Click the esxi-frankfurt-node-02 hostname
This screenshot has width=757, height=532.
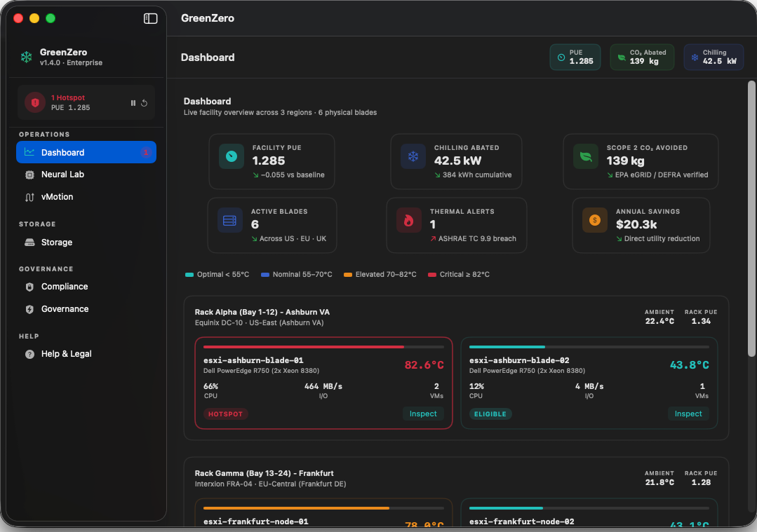tap(521, 521)
